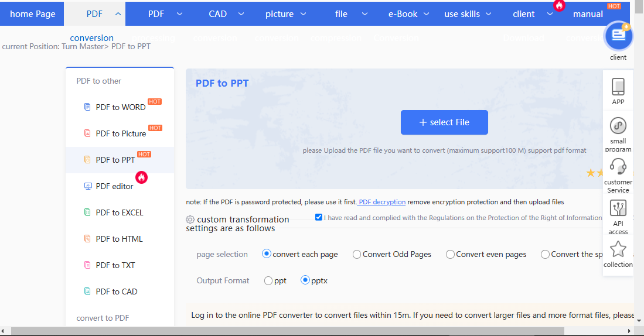The width and height of the screenshot is (644, 336).
Task: Open the API access icon
Action: [618, 208]
